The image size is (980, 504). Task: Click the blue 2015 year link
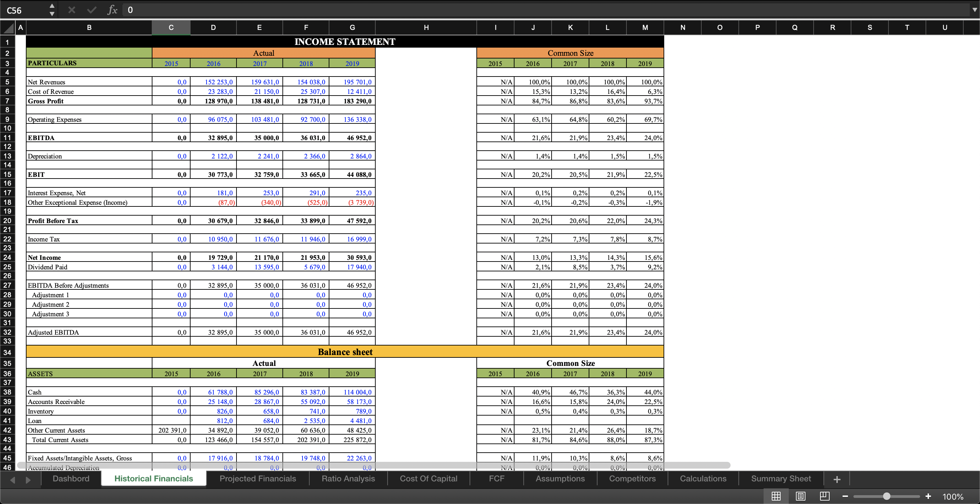tap(171, 63)
